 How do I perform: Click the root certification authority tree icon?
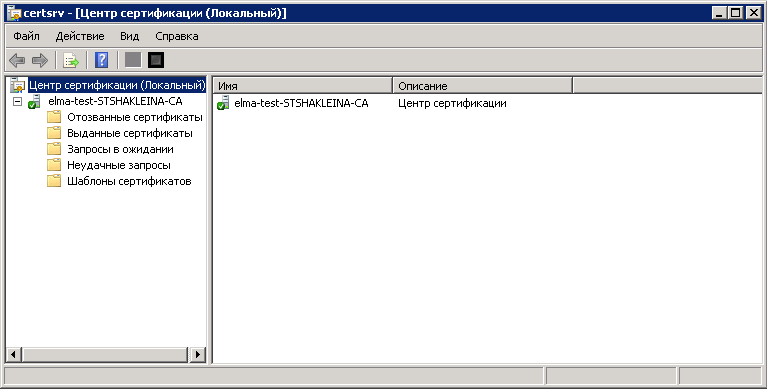click(18, 85)
